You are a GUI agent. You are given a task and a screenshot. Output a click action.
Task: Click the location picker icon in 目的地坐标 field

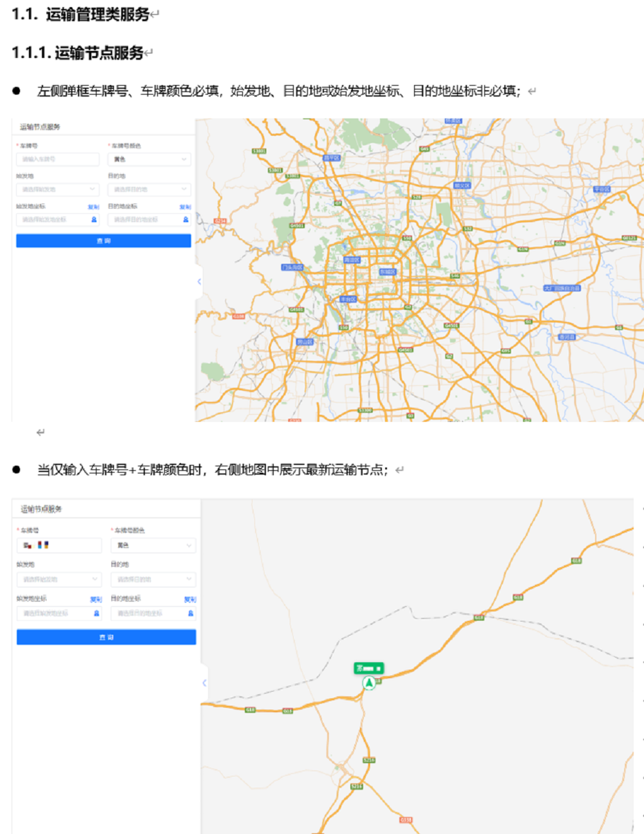click(x=185, y=220)
